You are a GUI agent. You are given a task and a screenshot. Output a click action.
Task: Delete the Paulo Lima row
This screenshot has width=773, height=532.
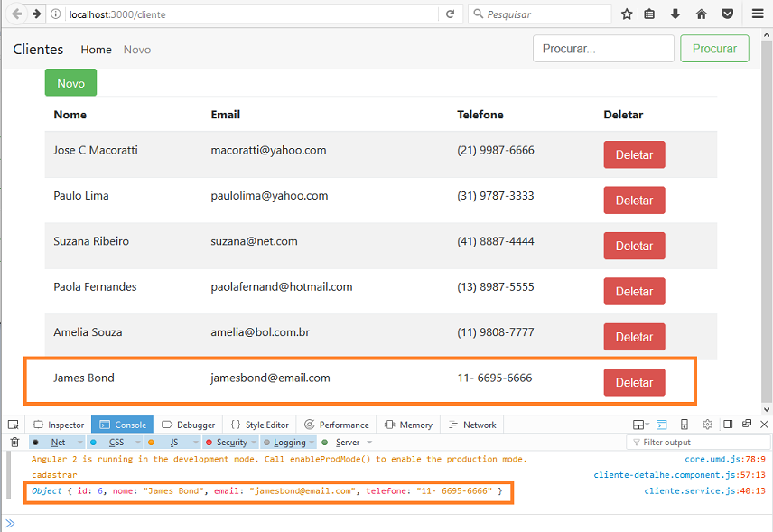[x=634, y=201]
